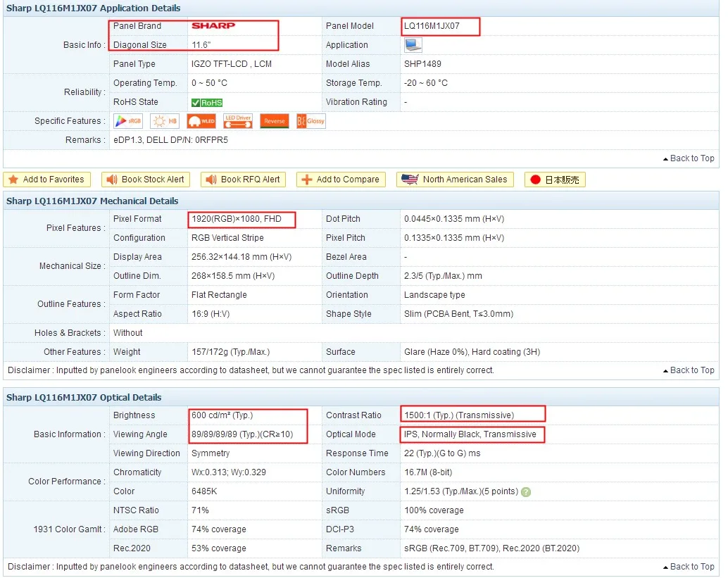Click the Sharp LQ116M1JX07 Mechanical Details header

pyautogui.click(x=92, y=201)
